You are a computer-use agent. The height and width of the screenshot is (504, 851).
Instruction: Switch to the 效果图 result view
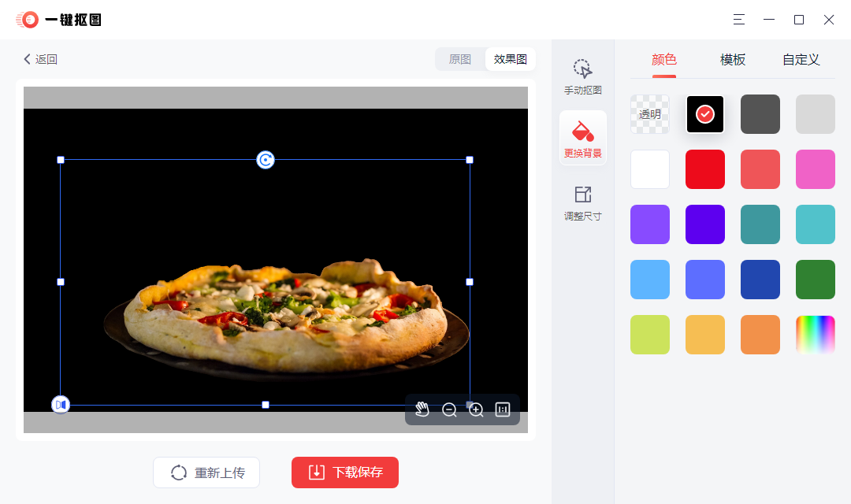coord(510,58)
